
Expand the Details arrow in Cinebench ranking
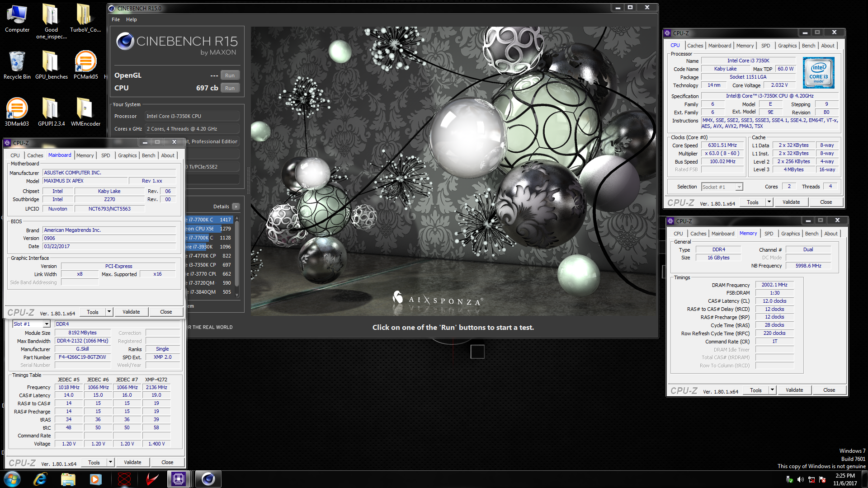point(236,206)
